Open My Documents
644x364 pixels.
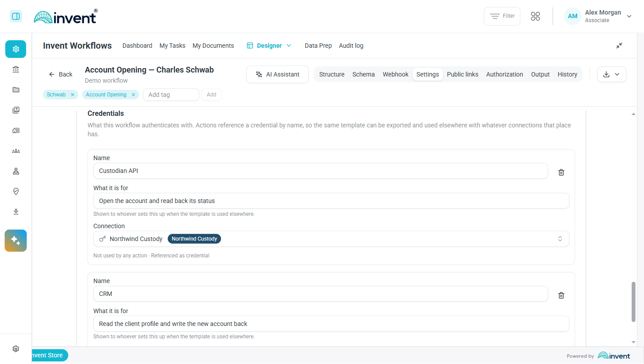pyautogui.click(x=213, y=46)
